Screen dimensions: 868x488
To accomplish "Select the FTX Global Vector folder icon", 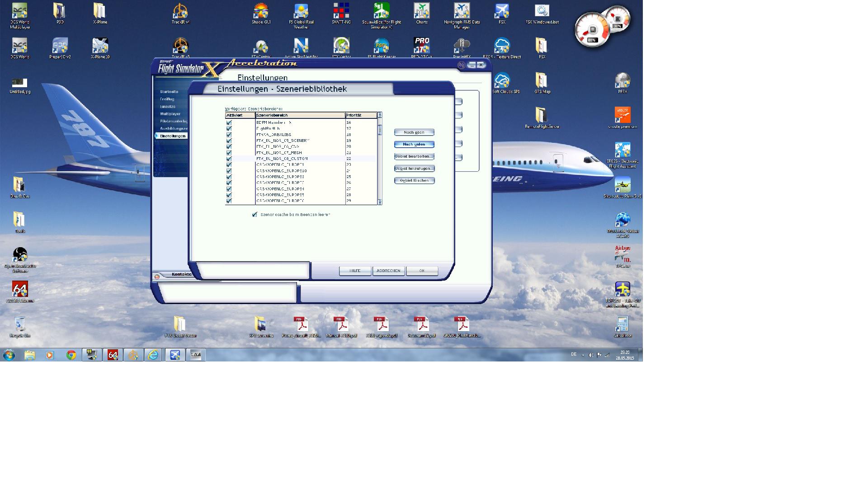I will click(180, 326).
